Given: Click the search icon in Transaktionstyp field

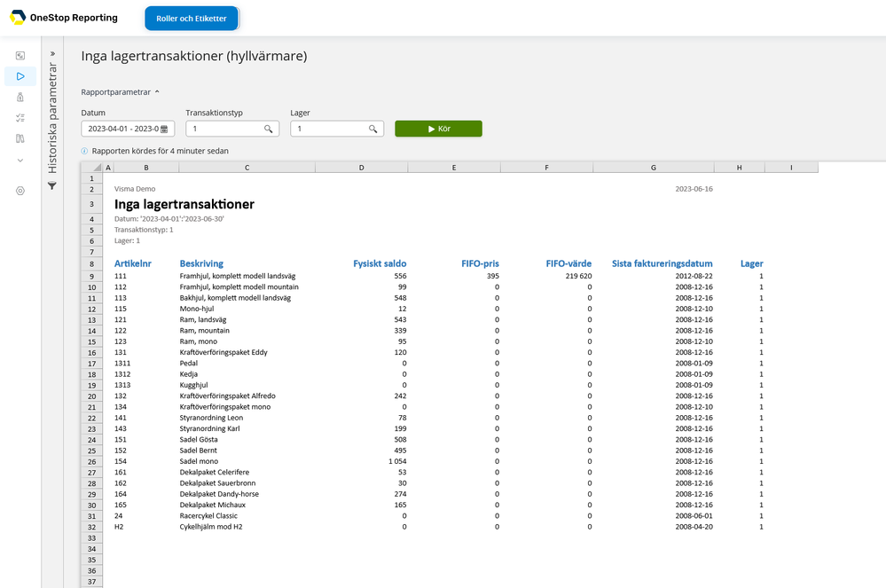Looking at the screenshot, I should tap(269, 129).
